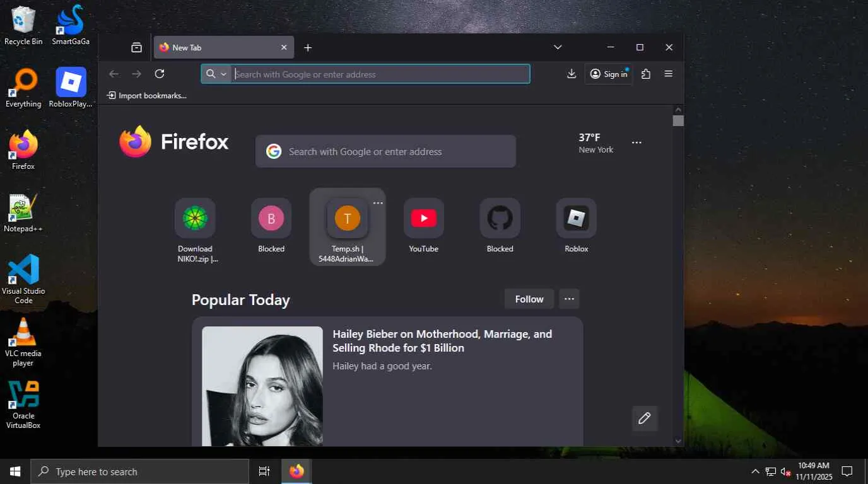Select the Visual Studio Code desktop shortcut
Image resolution: width=868 pixels, height=484 pixels.
[x=23, y=279]
